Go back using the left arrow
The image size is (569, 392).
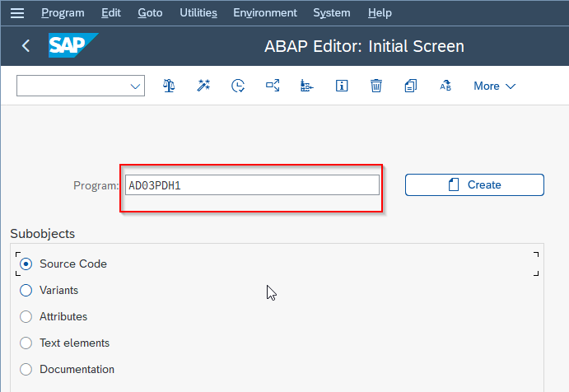click(26, 46)
